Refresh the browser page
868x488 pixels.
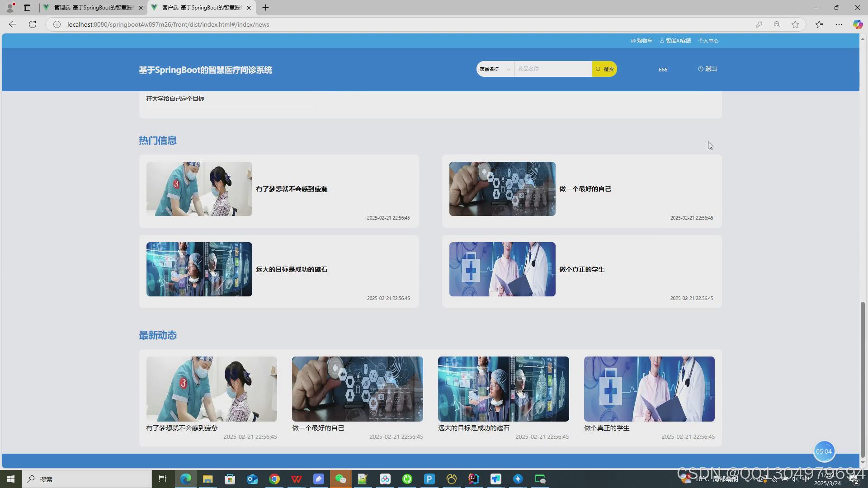(33, 24)
